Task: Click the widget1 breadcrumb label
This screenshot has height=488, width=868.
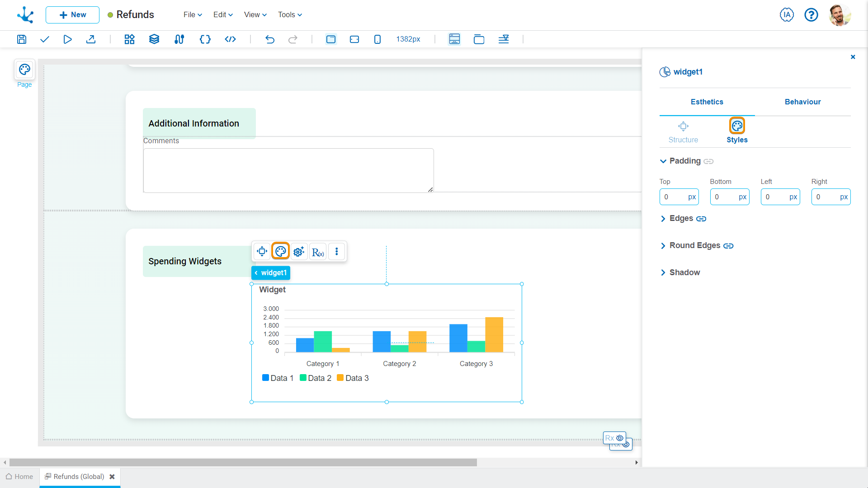Action: pyautogui.click(x=271, y=273)
